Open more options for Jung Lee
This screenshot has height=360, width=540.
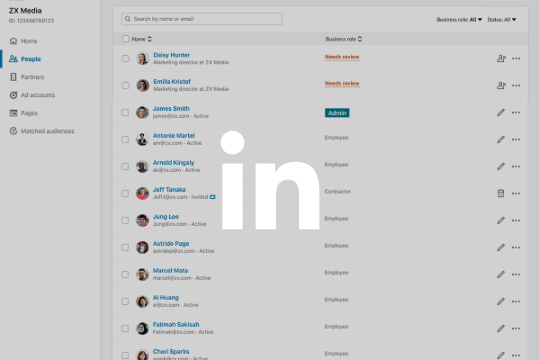tap(516, 220)
